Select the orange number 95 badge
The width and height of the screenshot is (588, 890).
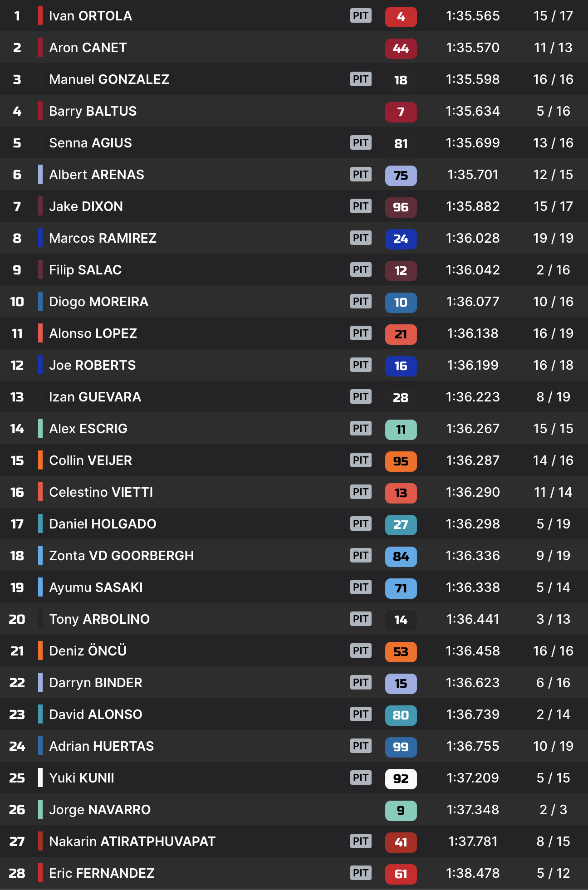[x=401, y=461]
